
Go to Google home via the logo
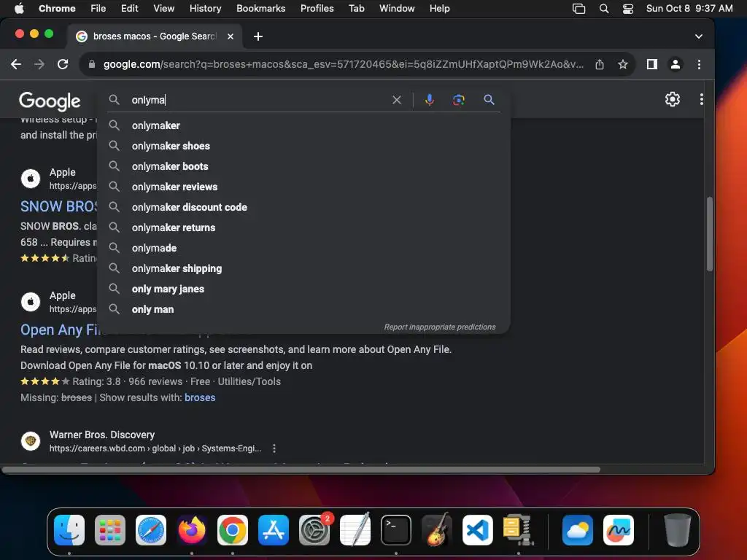coord(50,101)
